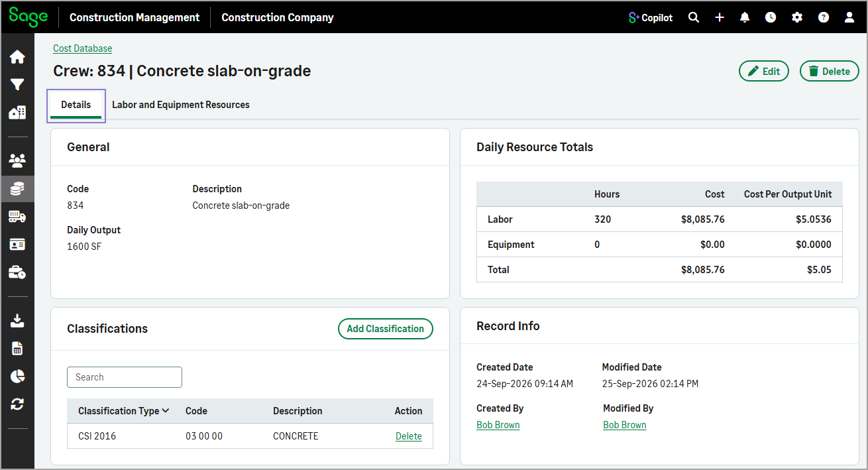
Task: Open the Home icon in sidebar
Action: point(17,57)
